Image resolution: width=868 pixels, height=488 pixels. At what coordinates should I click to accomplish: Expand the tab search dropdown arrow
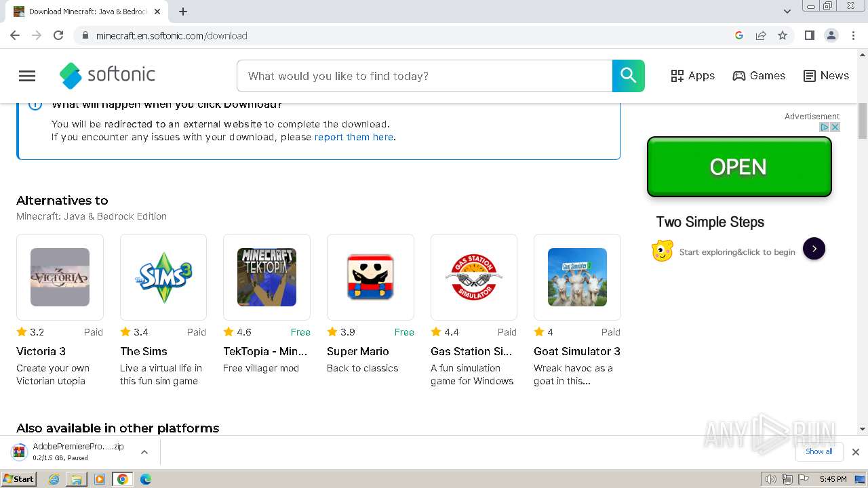[x=787, y=12]
